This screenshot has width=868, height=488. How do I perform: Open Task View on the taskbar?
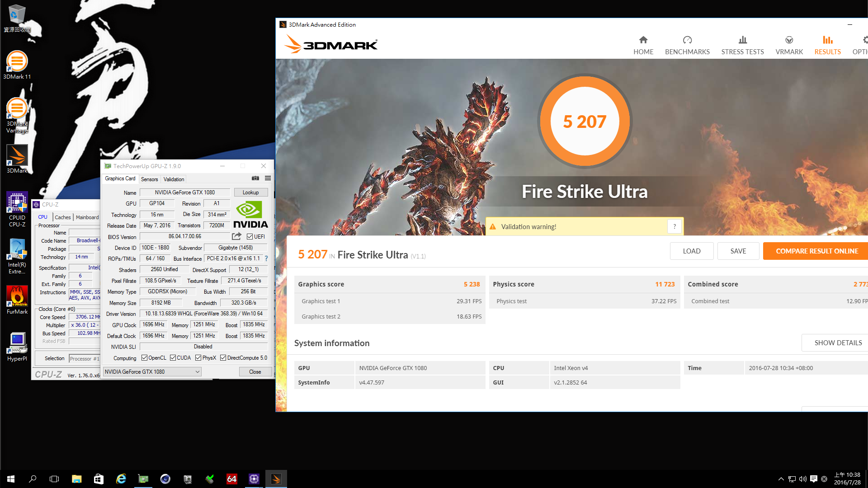(54, 479)
